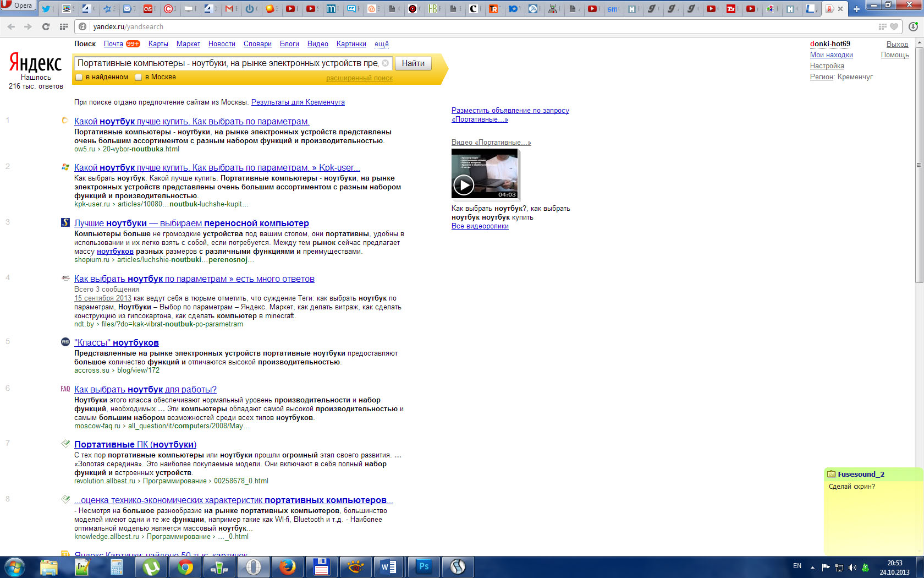This screenshot has height=578, width=924.
Task: Open 'Мои находки' link
Action: (x=832, y=55)
